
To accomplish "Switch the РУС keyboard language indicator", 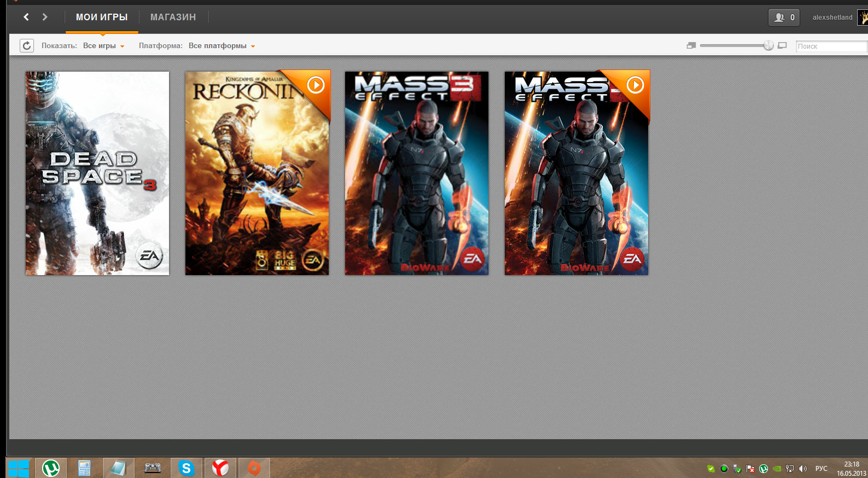I will coord(822,469).
